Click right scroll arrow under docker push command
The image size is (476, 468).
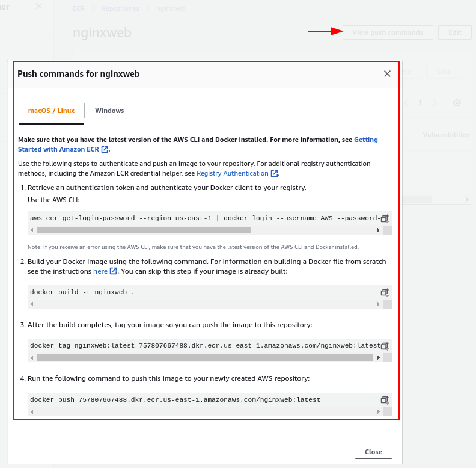coord(378,411)
